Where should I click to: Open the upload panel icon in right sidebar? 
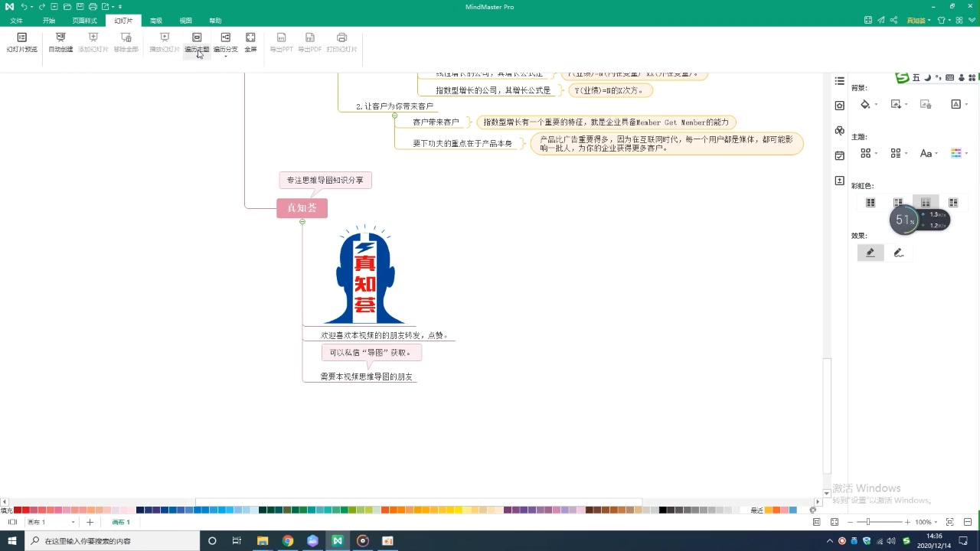[x=840, y=181]
